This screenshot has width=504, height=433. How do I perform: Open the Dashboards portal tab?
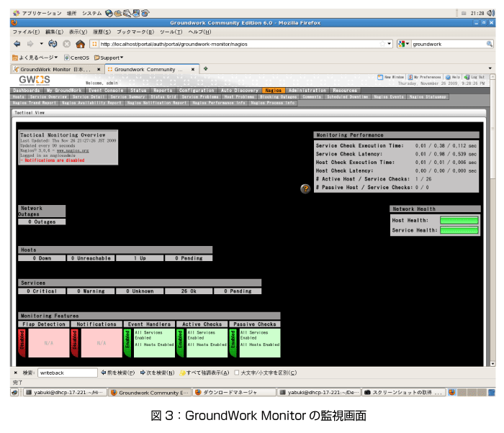point(27,91)
